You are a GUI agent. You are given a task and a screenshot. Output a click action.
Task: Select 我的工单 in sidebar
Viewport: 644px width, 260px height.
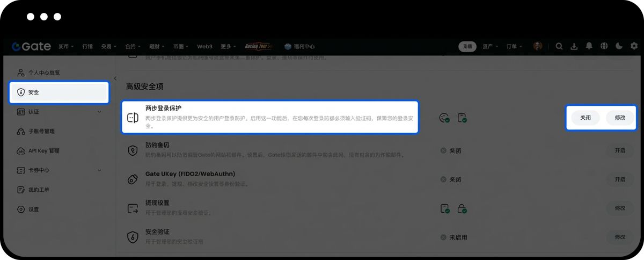pos(39,190)
